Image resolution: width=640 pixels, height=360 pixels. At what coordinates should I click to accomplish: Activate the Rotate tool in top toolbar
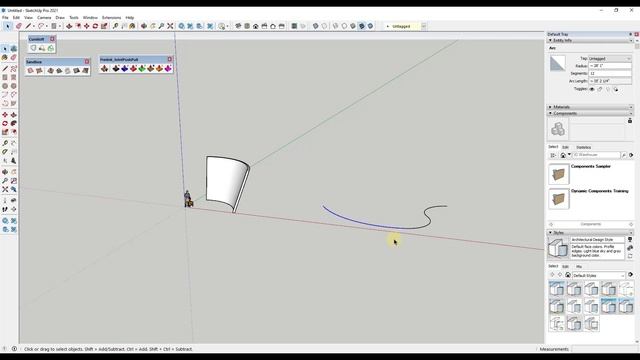95,26
